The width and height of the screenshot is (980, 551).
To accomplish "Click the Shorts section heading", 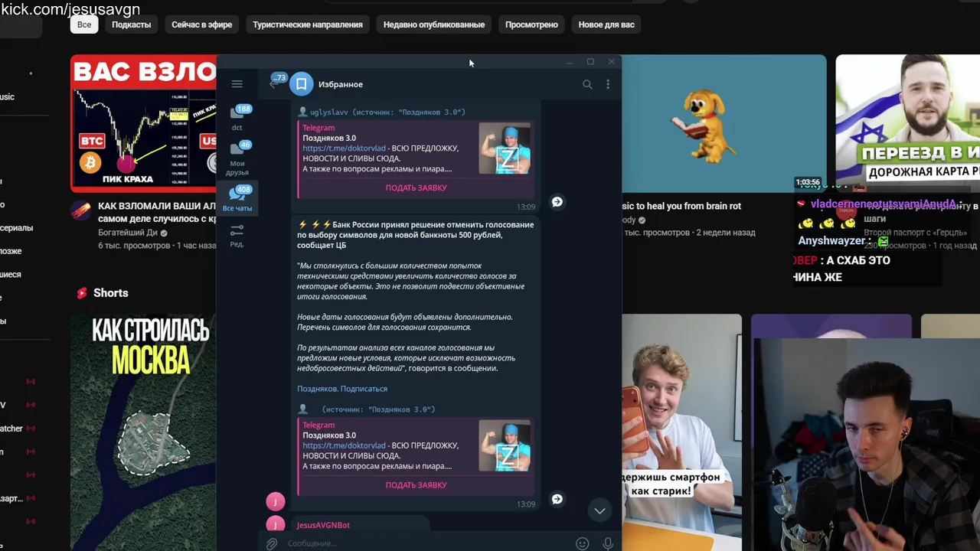I will tap(110, 293).
